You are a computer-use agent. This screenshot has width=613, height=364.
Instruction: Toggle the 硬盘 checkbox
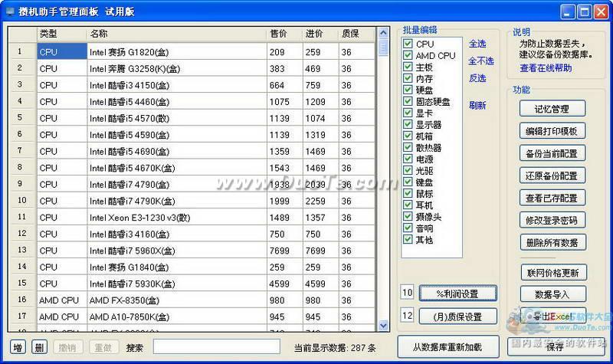[408, 90]
